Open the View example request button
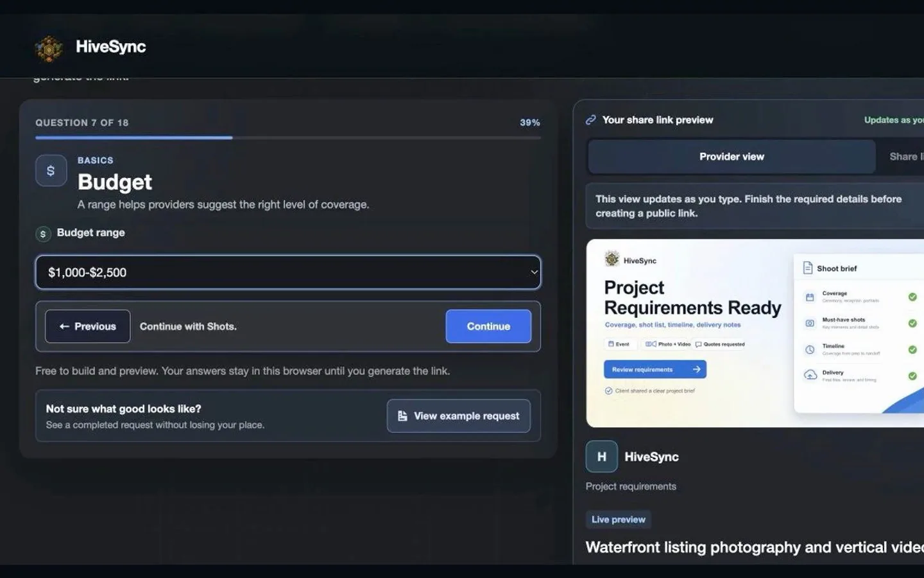This screenshot has width=924, height=578. (x=459, y=416)
